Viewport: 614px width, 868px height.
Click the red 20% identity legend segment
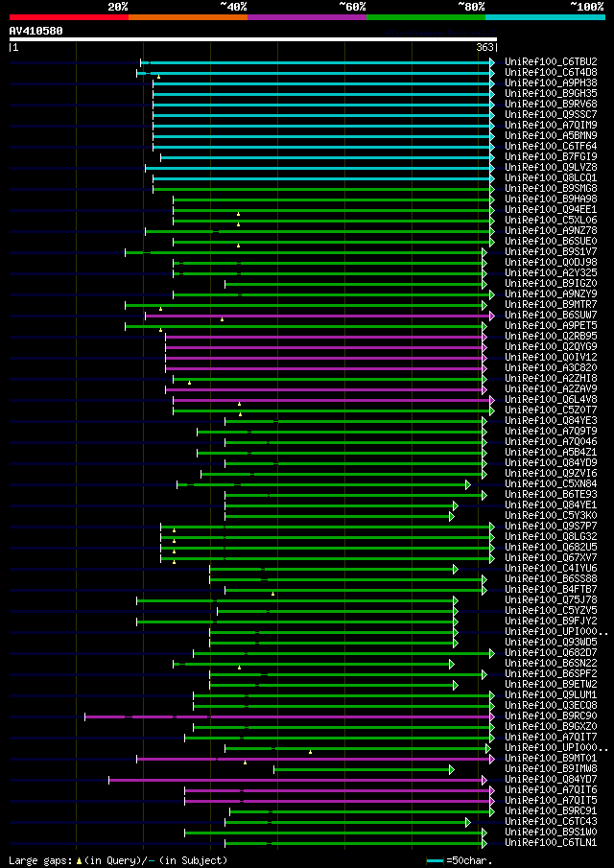[69, 17]
